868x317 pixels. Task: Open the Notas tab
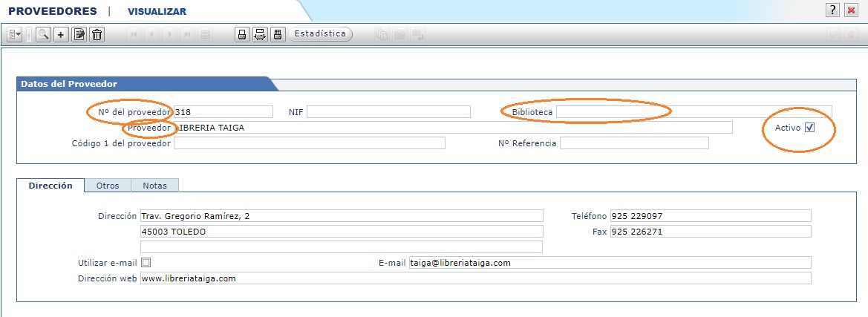[154, 186]
